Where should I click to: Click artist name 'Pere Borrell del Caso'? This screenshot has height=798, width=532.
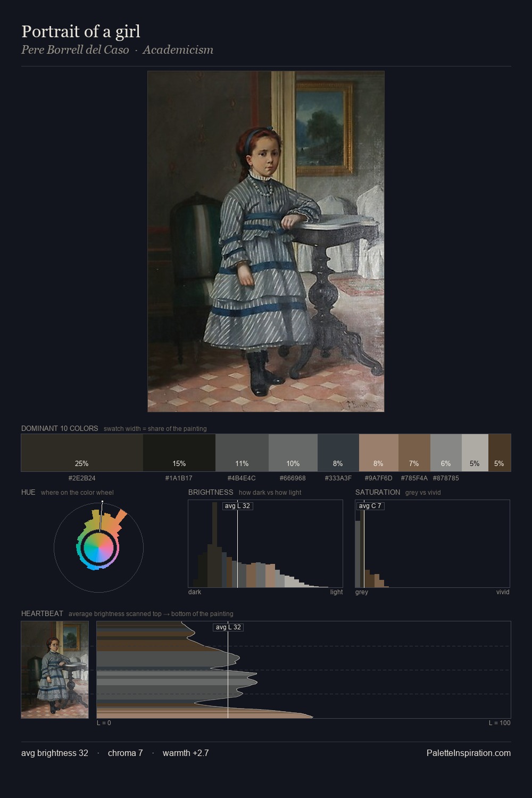(75, 49)
